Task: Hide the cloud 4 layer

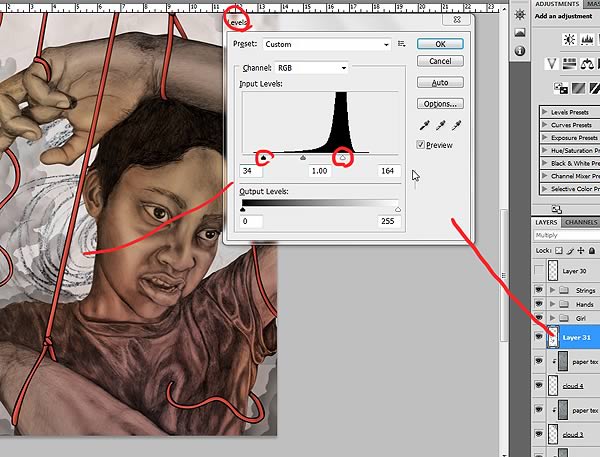Action: pos(539,385)
